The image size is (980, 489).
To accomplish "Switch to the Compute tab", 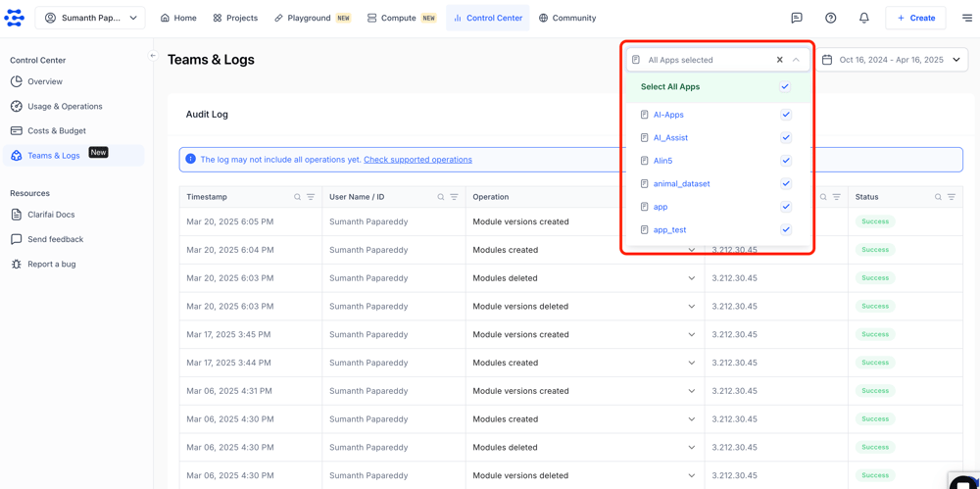I will [x=401, y=18].
